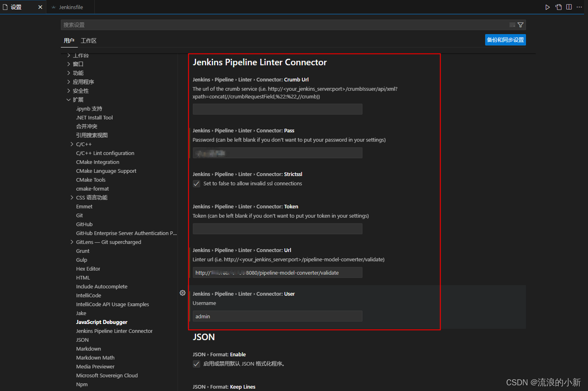Select GitHub in settings tree
Viewport: 588px width, 391px height.
(x=84, y=224)
